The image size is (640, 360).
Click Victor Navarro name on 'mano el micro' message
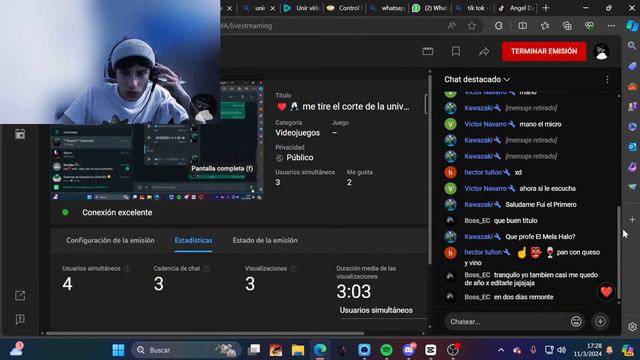coord(485,124)
